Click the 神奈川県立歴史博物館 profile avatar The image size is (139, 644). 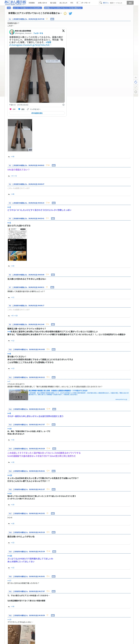point(12,32)
